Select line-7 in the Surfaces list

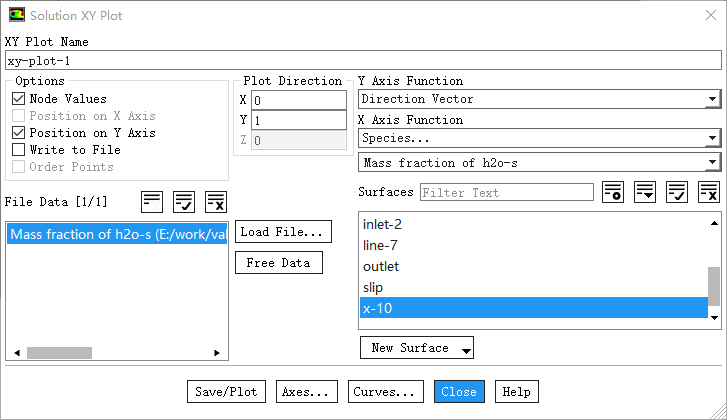click(x=381, y=246)
